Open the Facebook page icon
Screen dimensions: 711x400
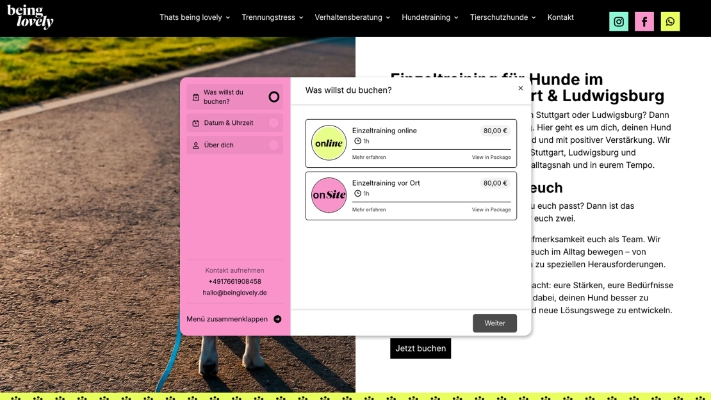point(645,21)
